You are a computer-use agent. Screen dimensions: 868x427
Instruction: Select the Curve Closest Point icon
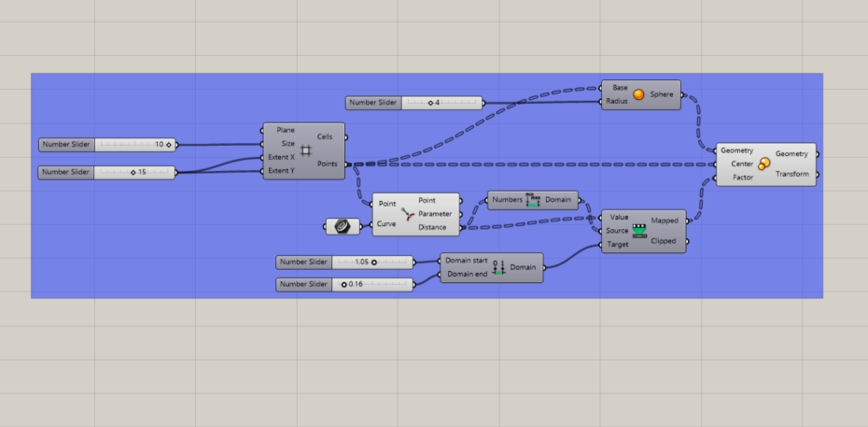click(x=408, y=214)
